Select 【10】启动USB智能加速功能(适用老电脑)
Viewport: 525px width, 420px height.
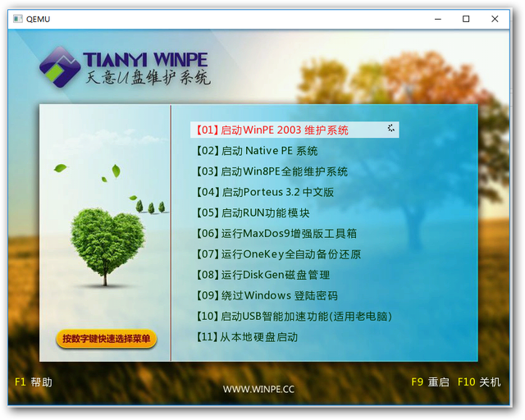294,316
